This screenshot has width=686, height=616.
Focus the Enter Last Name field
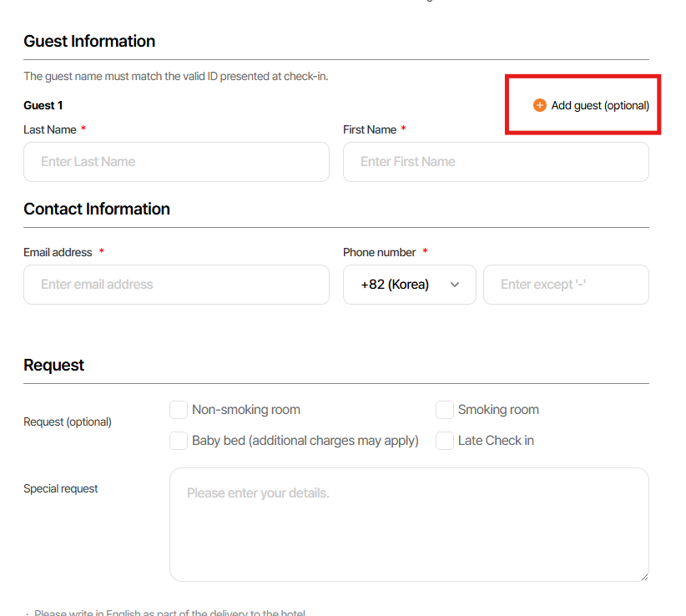[x=176, y=162]
